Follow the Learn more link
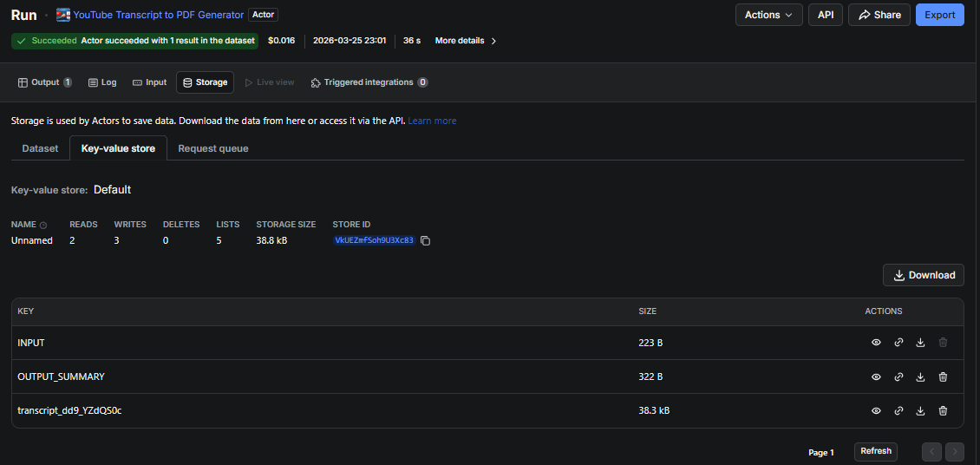The width and height of the screenshot is (980, 465). coord(432,121)
